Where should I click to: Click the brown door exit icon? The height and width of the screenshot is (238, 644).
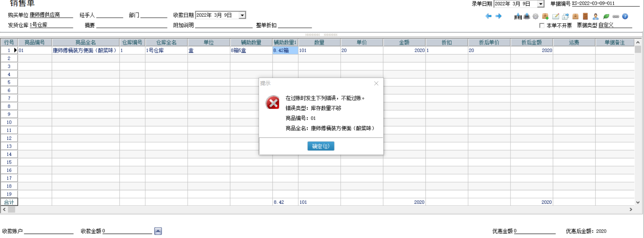pos(585,16)
